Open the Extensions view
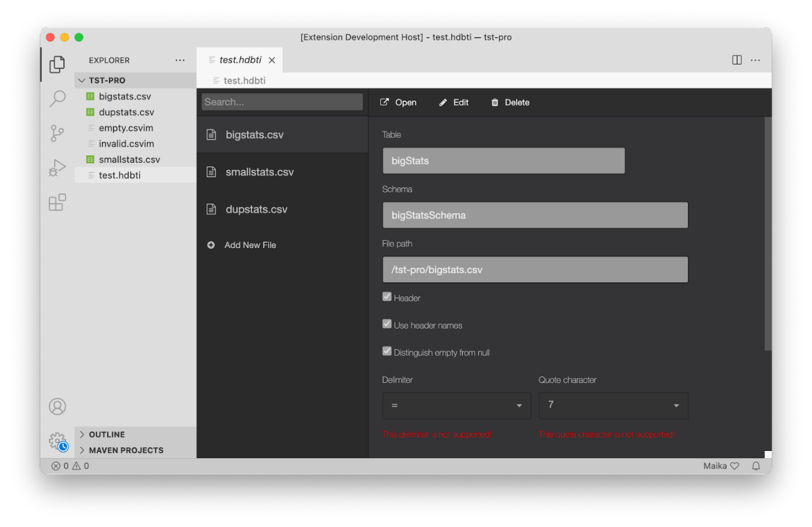The width and height of the screenshot is (812, 527). pos(57,202)
